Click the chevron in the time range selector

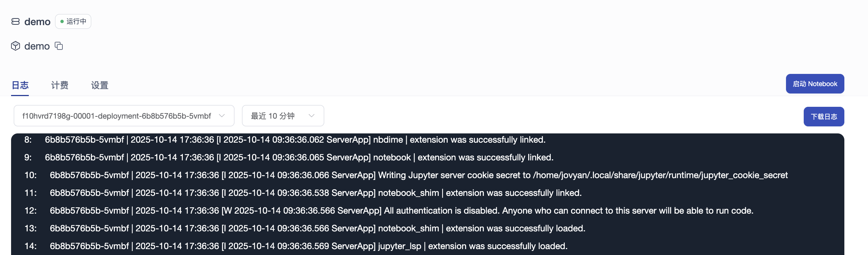pyautogui.click(x=311, y=116)
